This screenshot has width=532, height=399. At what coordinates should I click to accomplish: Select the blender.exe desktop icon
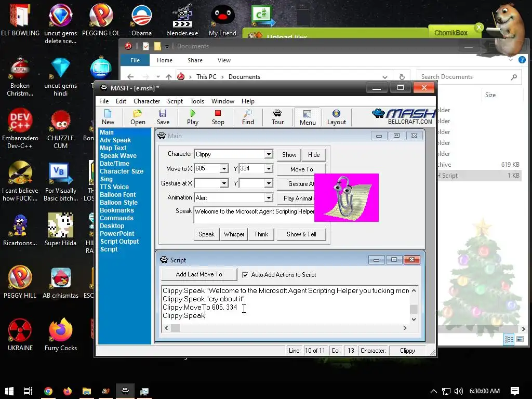point(182,19)
